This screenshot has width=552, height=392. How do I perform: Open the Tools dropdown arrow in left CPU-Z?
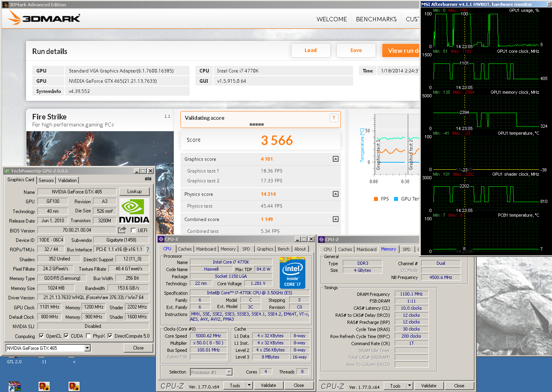(249, 385)
